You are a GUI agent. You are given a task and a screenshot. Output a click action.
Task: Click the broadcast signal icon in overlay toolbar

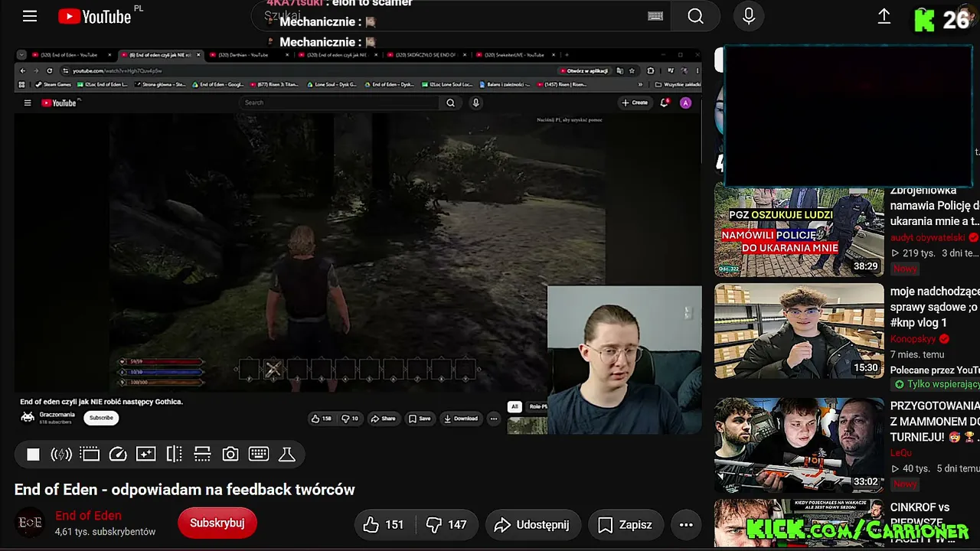click(x=61, y=455)
